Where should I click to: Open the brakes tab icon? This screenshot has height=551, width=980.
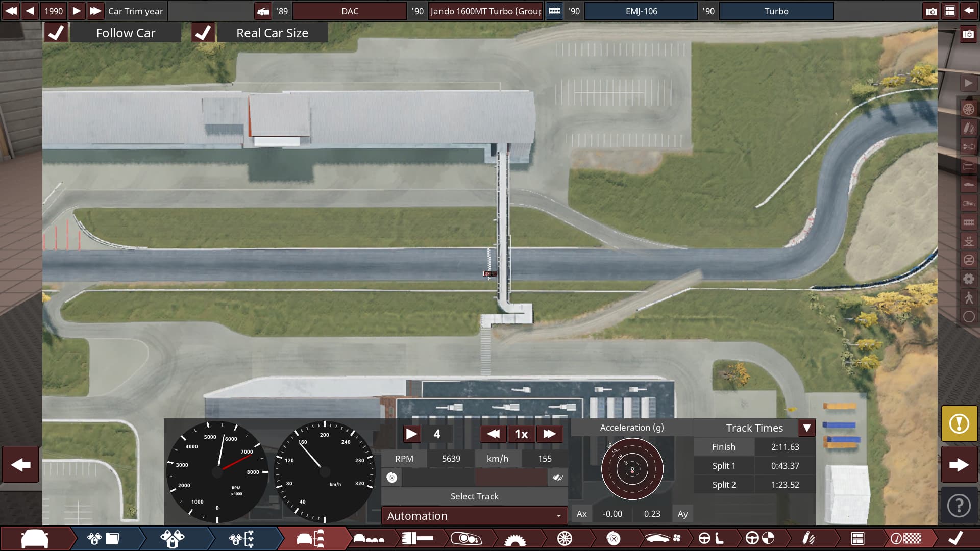pyautogui.click(x=614, y=539)
